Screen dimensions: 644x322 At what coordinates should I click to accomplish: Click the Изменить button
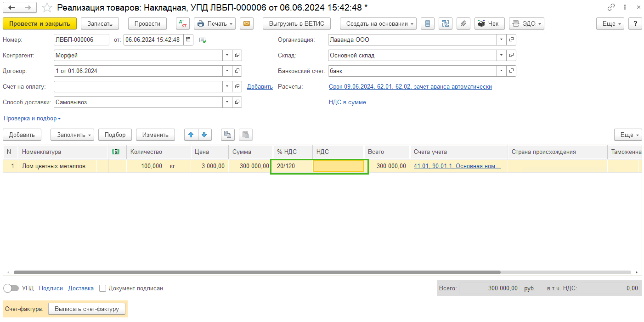tap(155, 135)
